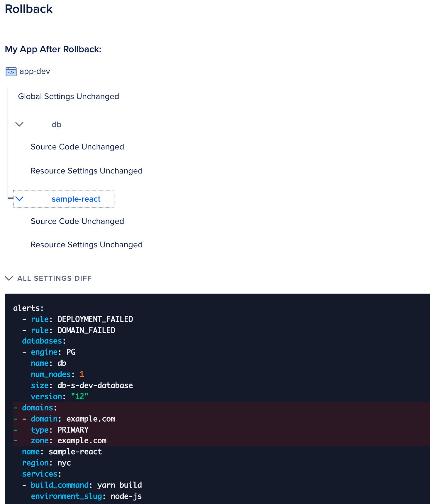Click the ALL SETTINGS DIFF heading text

pos(55,278)
